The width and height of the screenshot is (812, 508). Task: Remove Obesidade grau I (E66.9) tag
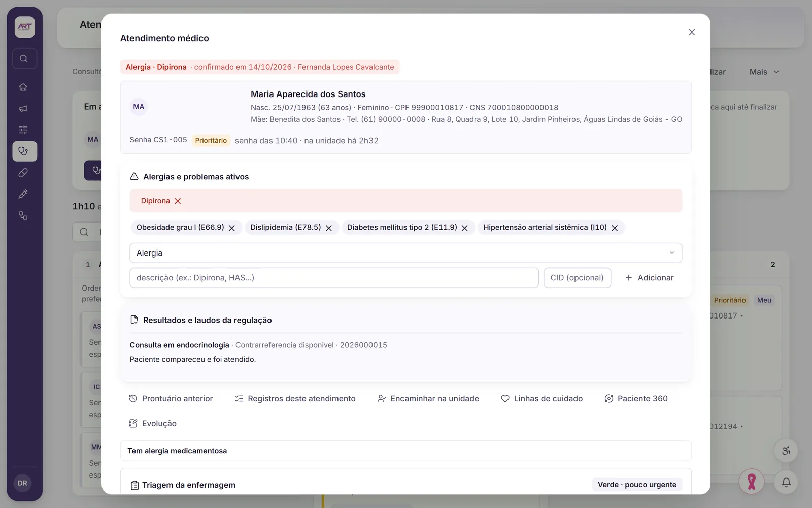point(232,228)
